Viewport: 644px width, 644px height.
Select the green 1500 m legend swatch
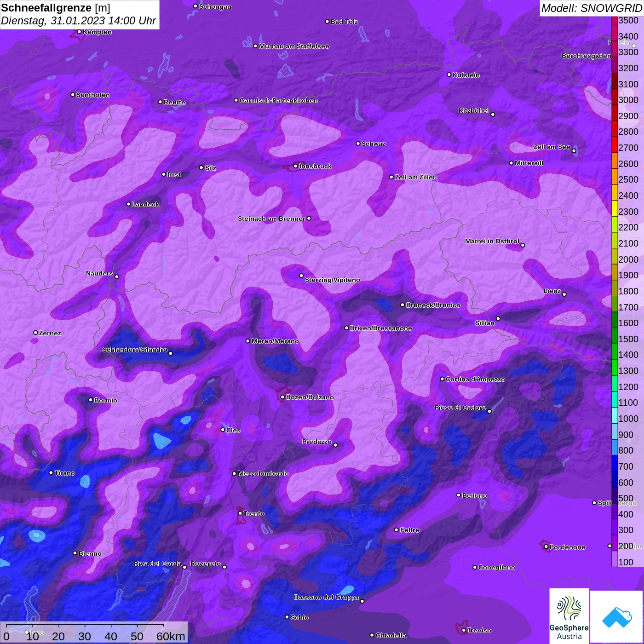(x=615, y=335)
